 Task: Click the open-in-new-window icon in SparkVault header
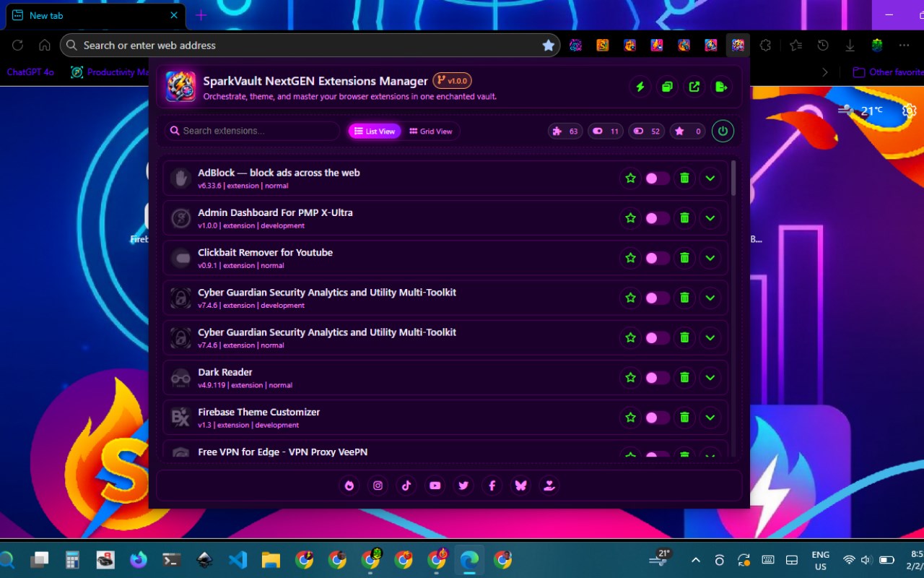pyautogui.click(x=694, y=87)
